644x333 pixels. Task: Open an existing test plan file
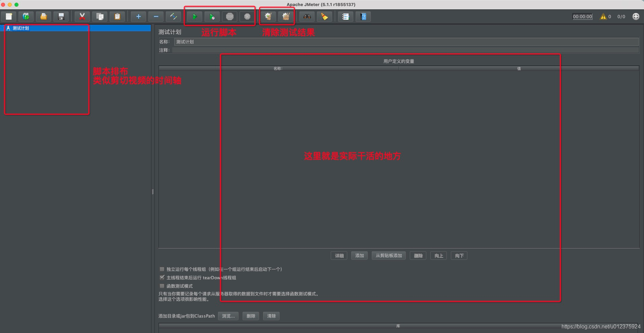(x=43, y=16)
